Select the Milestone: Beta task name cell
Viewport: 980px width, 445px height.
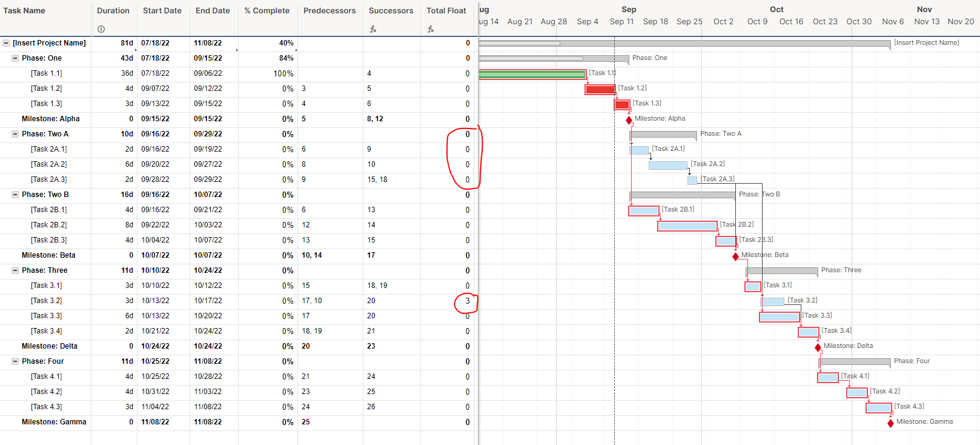[x=48, y=255]
